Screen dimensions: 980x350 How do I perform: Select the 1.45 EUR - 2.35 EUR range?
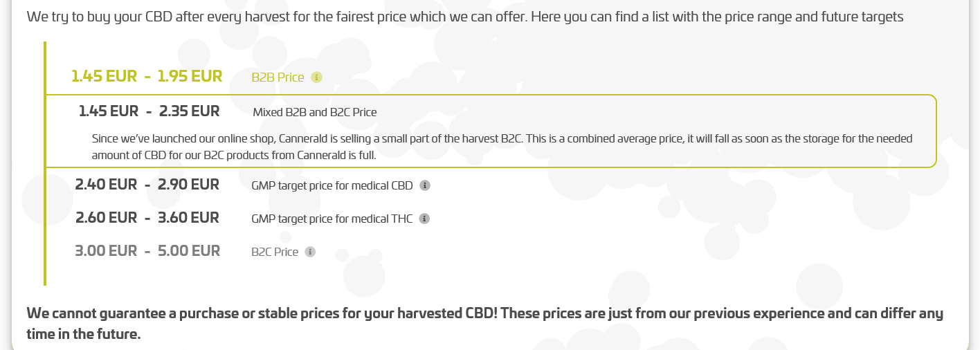click(x=149, y=111)
